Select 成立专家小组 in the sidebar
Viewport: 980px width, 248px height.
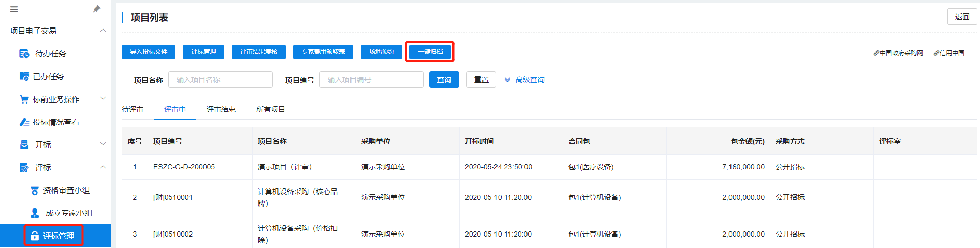68,213
